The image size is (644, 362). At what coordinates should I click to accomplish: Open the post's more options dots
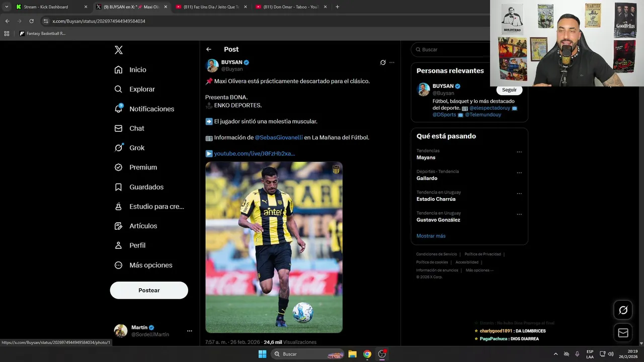[392, 62]
